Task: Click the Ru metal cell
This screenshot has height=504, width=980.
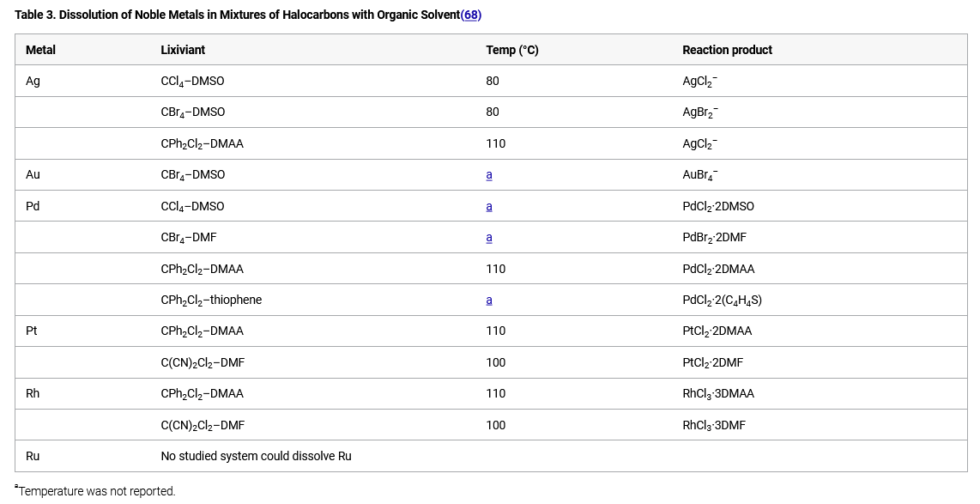Action: 33,456
